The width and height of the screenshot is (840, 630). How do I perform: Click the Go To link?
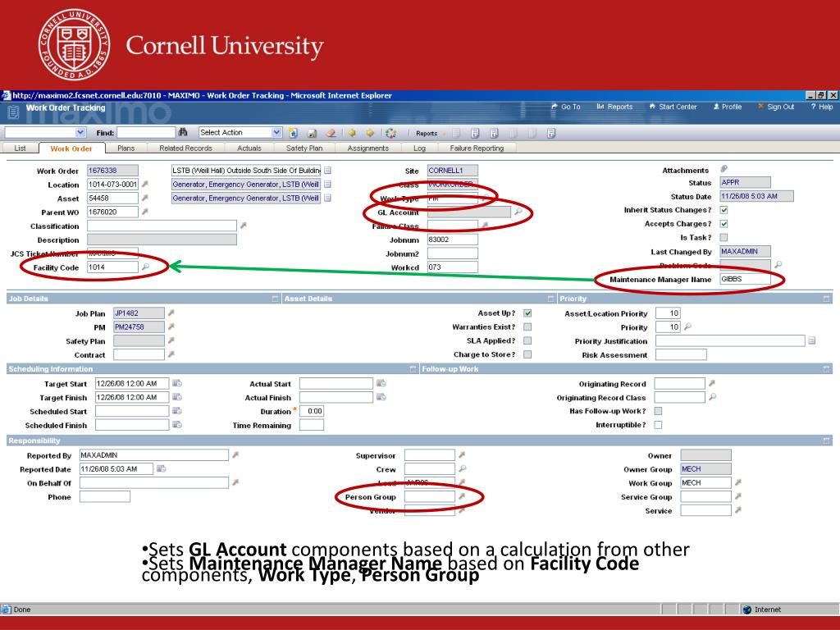click(x=566, y=107)
